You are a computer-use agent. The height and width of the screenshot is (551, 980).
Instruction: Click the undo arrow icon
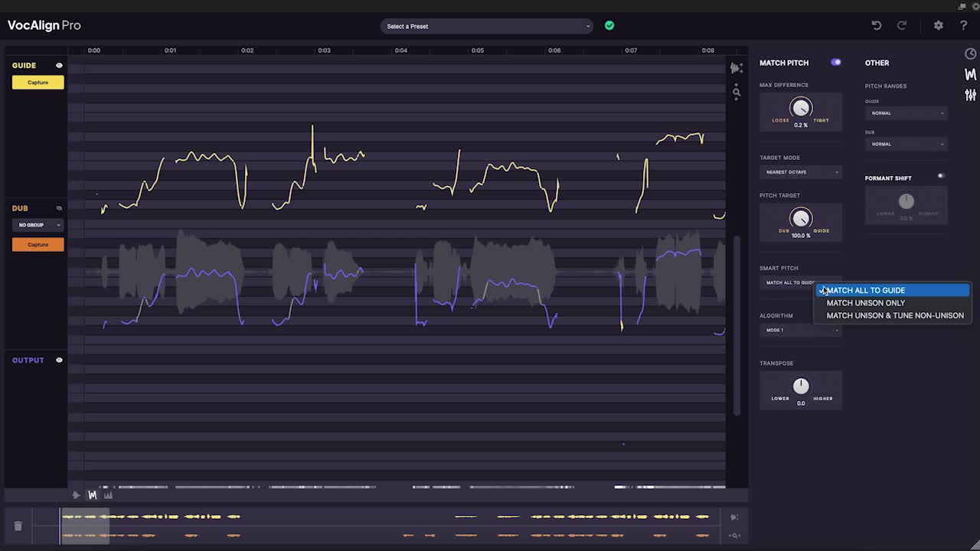pos(877,25)
